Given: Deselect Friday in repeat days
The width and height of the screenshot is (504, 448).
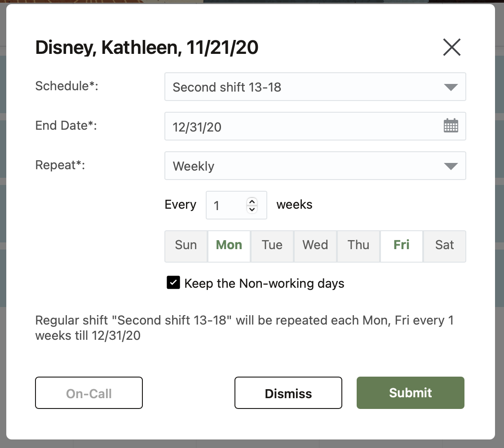Looking at the screenshot, I should click(402, 246).
